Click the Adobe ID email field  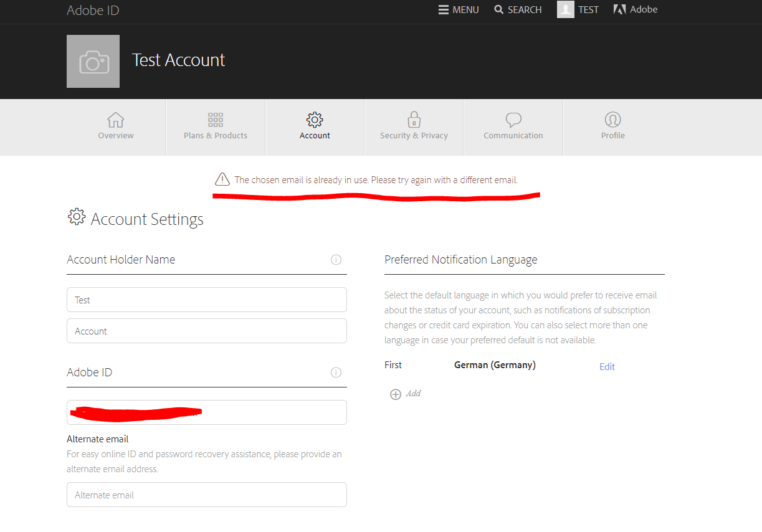(x=206, y=412)
